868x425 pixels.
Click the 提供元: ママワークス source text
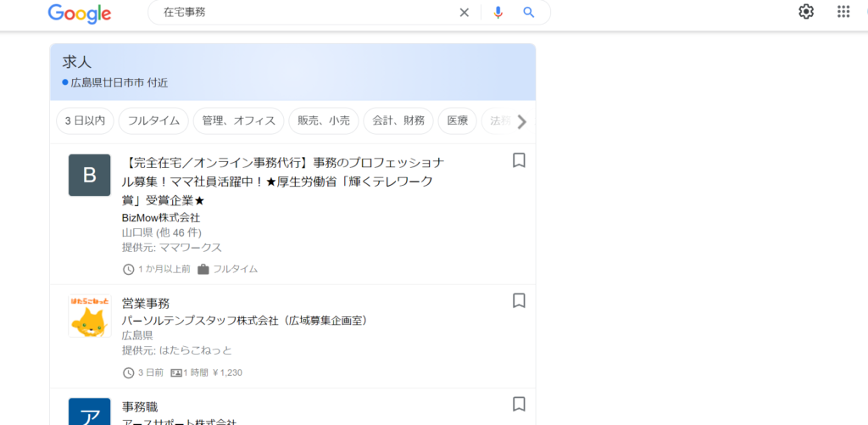(x=171, y=247)
